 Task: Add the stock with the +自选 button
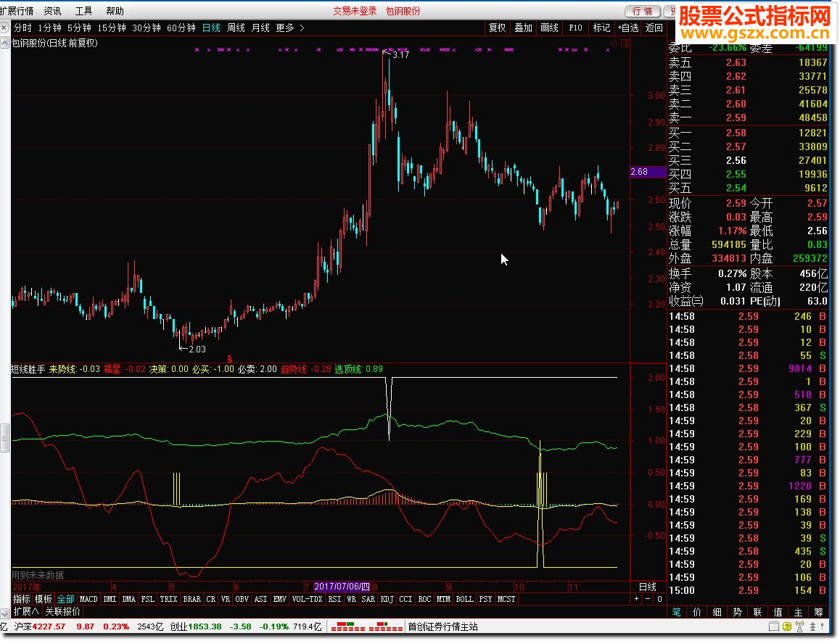click(x=628, y=28)
